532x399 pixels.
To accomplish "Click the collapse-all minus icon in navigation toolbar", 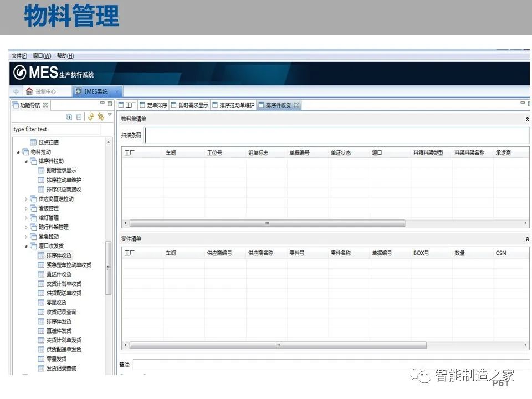I will 79,117.
